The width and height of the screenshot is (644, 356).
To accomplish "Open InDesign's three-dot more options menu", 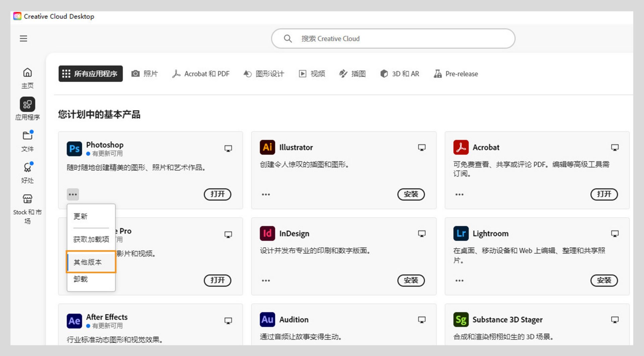I will (x=266, y=281).
